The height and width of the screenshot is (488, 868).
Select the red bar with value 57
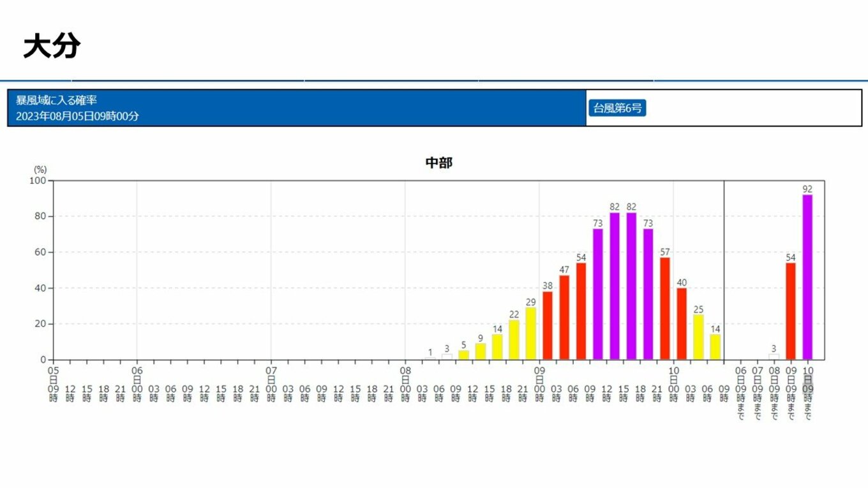665,308
